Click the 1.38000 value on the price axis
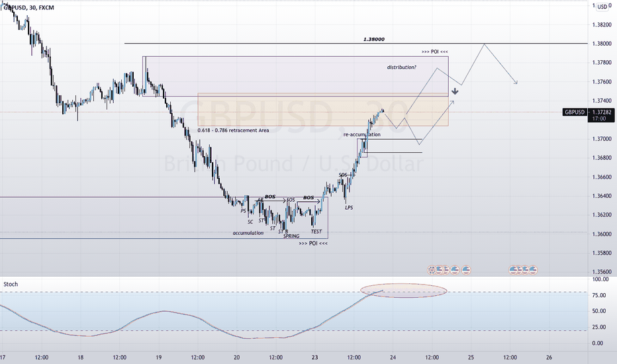Image resolution: width=617 pixels, height=364 pixels. [602, 43]
